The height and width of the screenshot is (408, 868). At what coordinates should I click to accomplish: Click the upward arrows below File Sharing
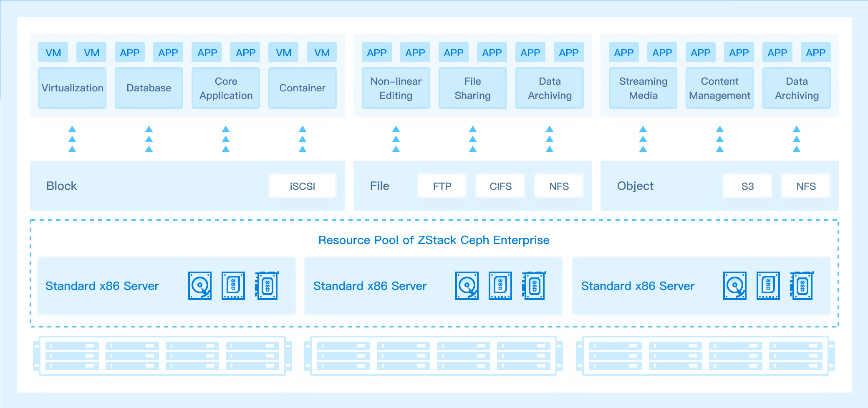[x=473, y=139]
